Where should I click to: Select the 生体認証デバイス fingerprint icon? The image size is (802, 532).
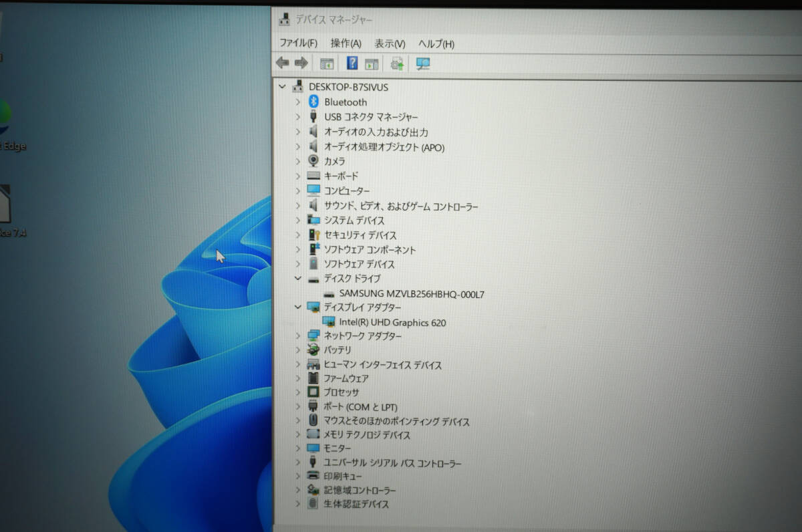tap(313, 504)
